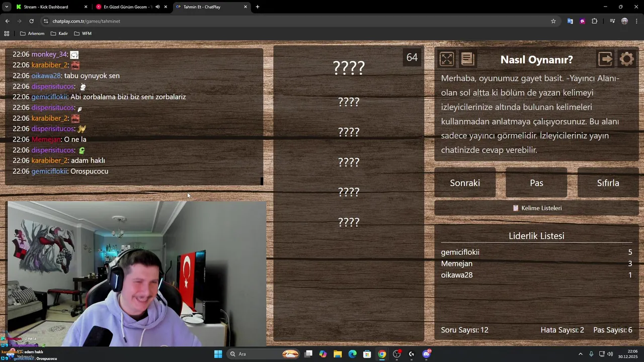Open the Windows Start menu

[x=218, y=354]
